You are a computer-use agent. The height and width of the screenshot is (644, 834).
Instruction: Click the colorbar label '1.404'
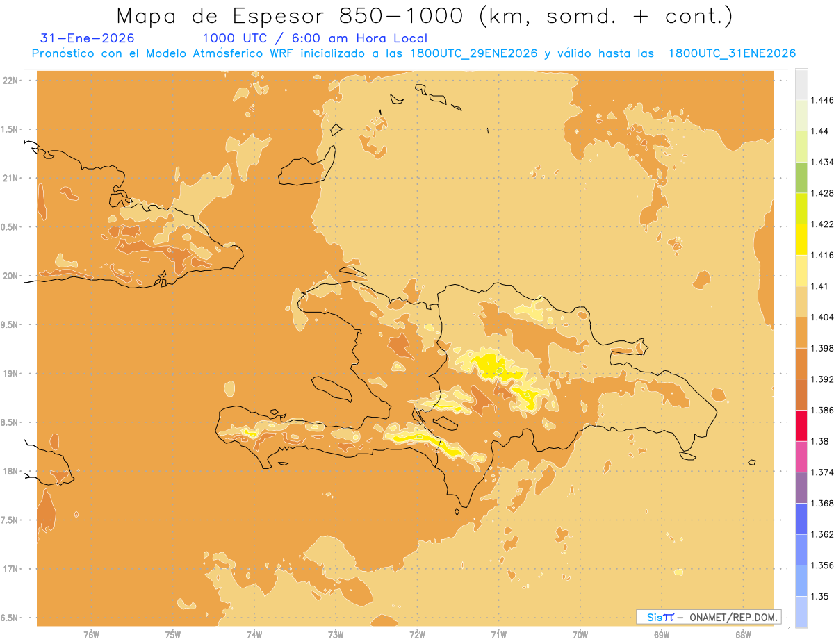pyautogui.click(x=822, y=317)
